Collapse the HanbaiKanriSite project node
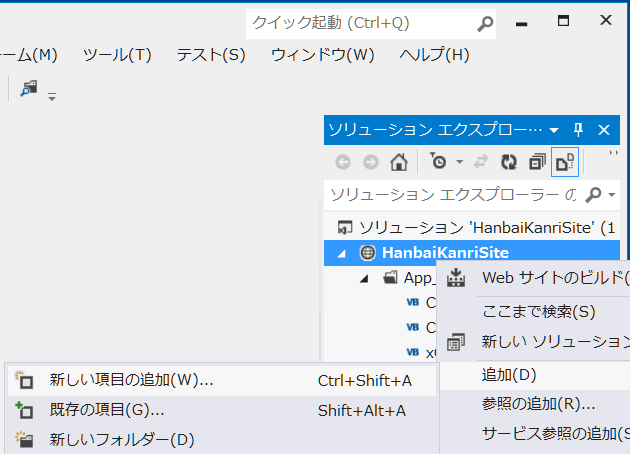 pos(342,254)
